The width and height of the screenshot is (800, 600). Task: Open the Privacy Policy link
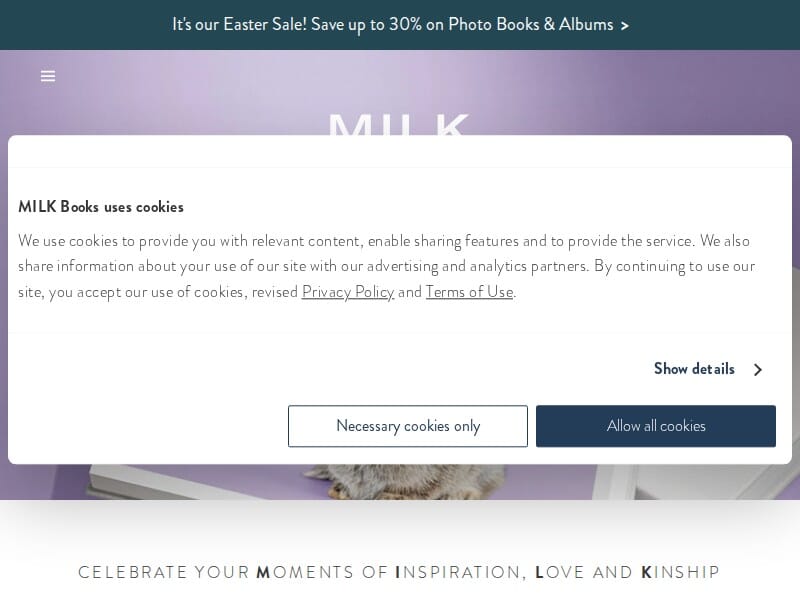coord(348,292)
